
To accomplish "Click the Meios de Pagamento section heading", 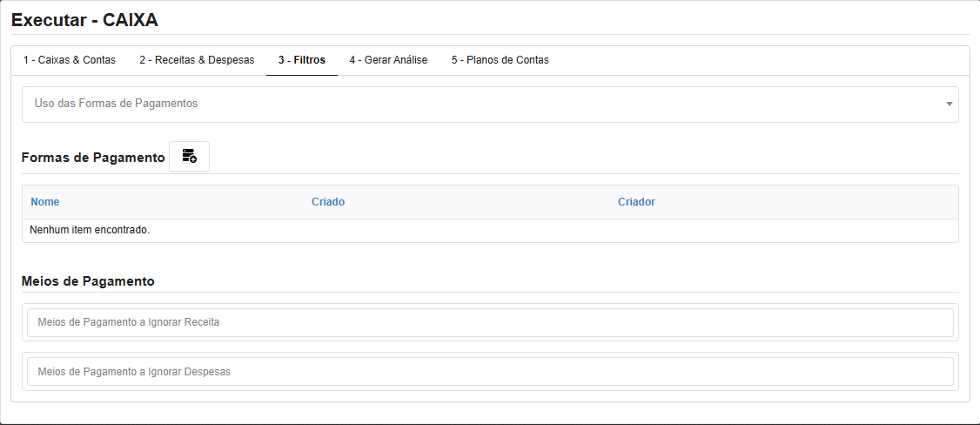I will point(88,281).
